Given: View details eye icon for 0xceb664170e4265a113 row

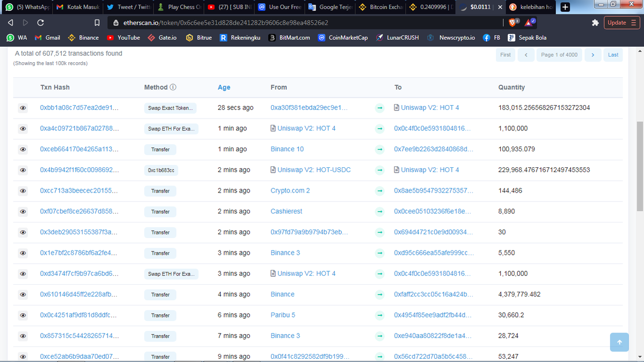Looking at the screenshot, I should click(23, 149).
